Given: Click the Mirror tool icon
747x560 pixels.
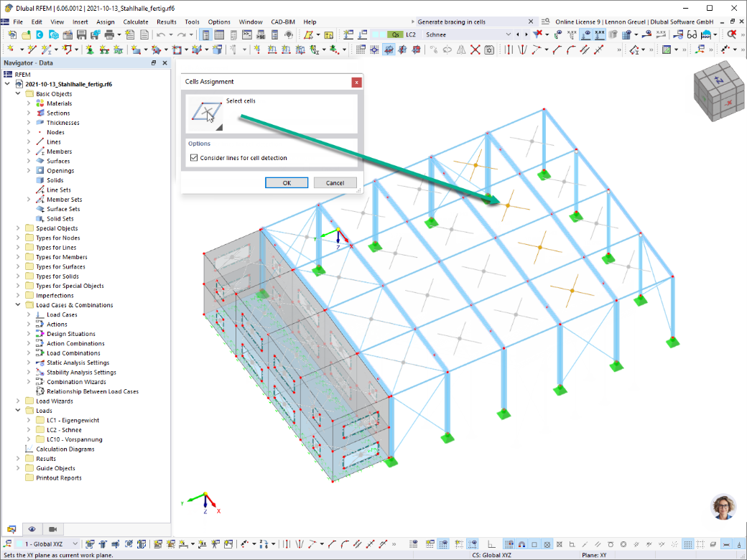Looking at the screenshot, I should [x=461, y=50].
